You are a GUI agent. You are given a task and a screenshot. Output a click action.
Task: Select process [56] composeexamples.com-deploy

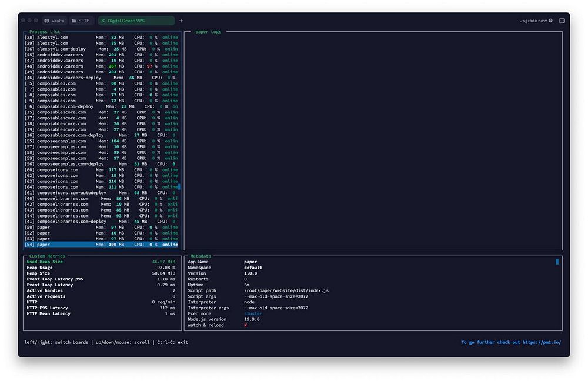tap(101, 164)
